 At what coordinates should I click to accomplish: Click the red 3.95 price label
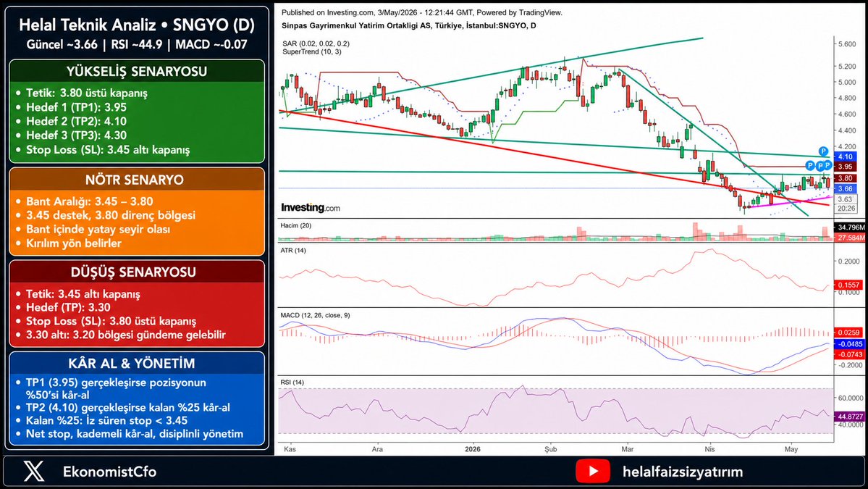(846, 167)
